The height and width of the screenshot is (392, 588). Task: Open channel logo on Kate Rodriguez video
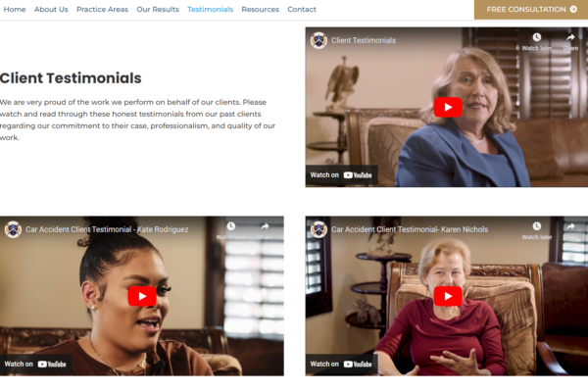[x=13, y=229]
